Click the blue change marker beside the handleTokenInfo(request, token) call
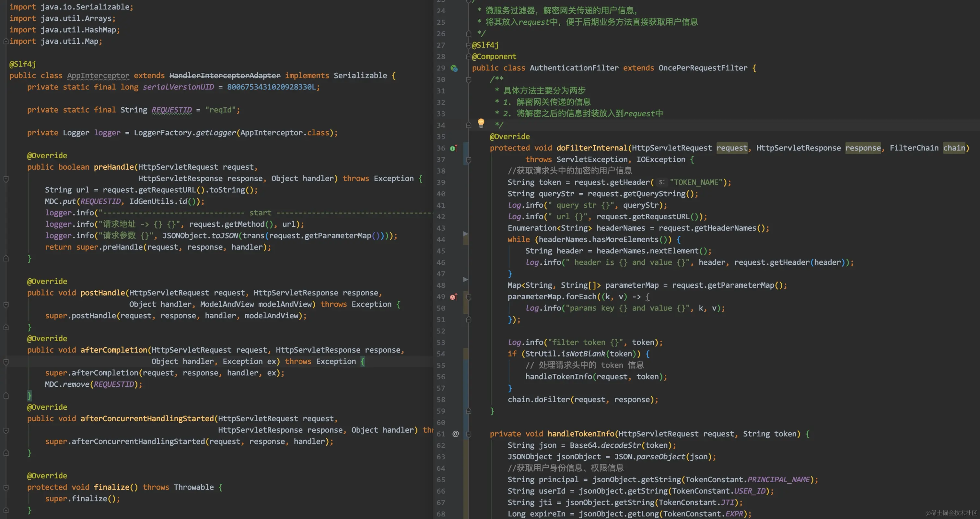 coord(466,377)
